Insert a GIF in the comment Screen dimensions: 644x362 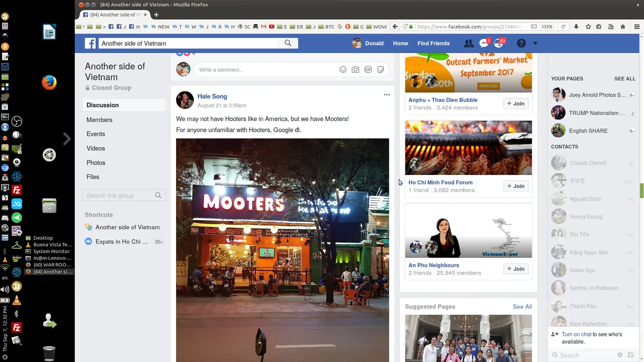368,70
